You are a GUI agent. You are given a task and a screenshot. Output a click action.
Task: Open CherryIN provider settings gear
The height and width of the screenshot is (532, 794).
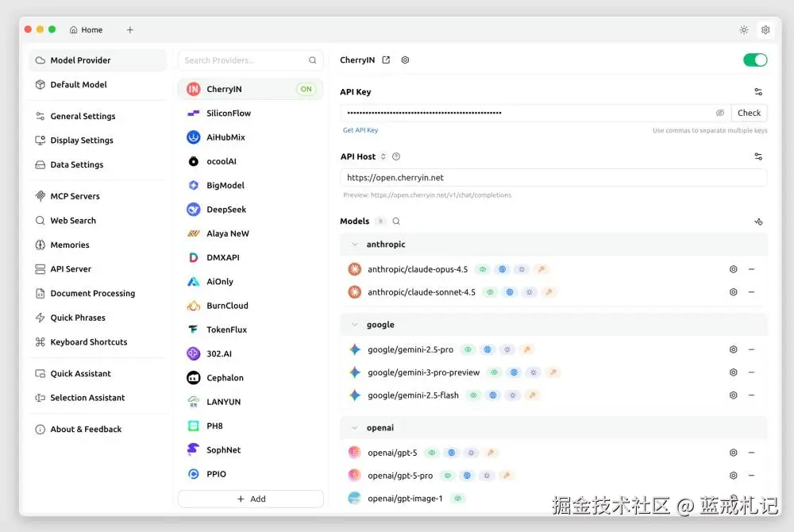coord(405,60)
